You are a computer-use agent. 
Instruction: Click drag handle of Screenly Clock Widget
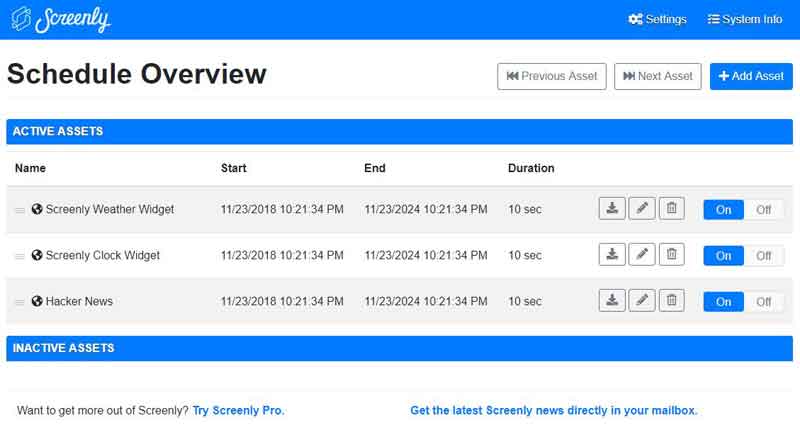[x=20, y=256]
